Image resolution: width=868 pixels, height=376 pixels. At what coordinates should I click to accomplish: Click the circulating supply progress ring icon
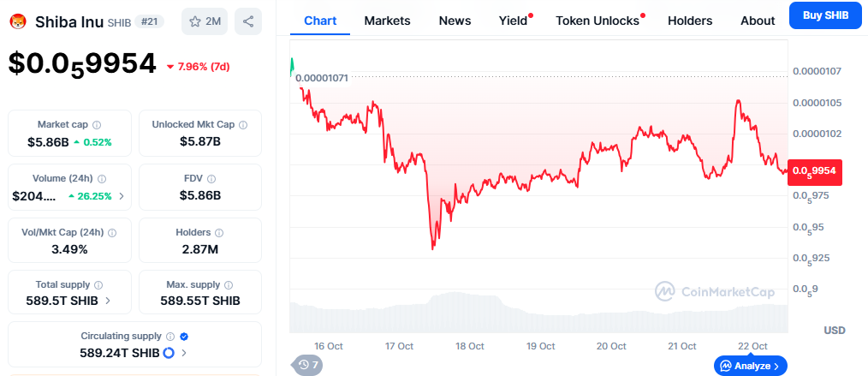pos(169,352)
